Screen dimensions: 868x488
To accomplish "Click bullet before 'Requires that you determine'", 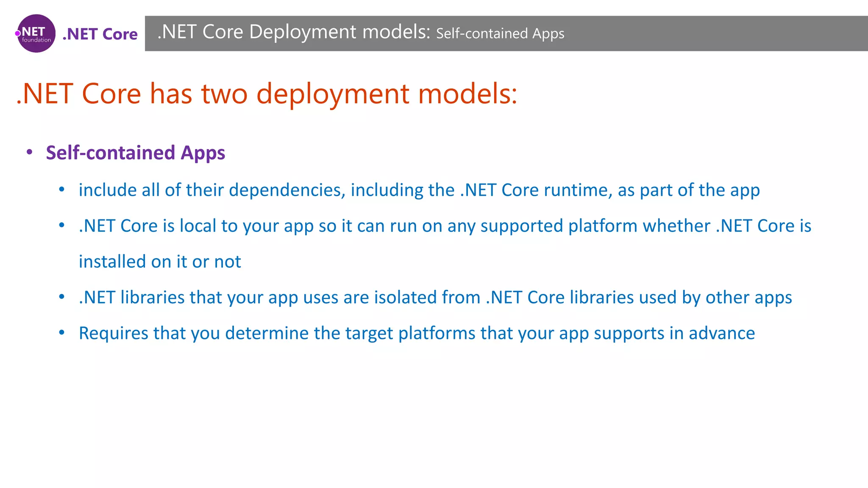I will pyautogui.click(x=62, y=333).
